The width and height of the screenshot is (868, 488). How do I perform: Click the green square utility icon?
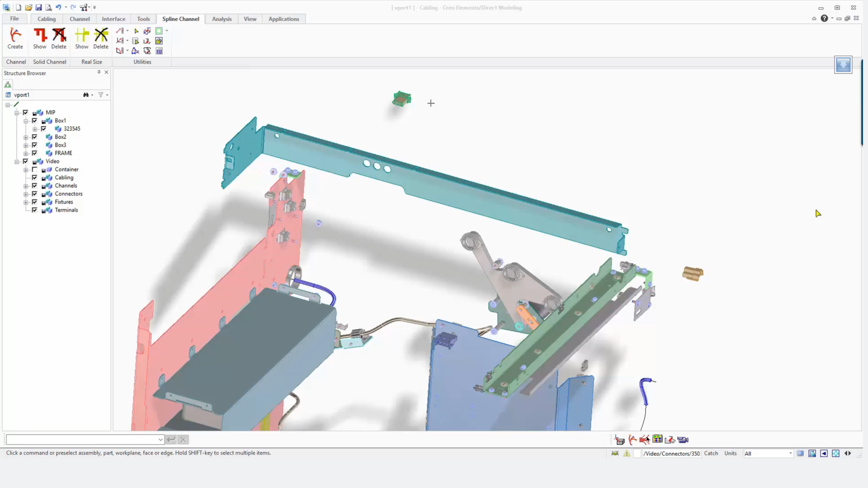159,31
